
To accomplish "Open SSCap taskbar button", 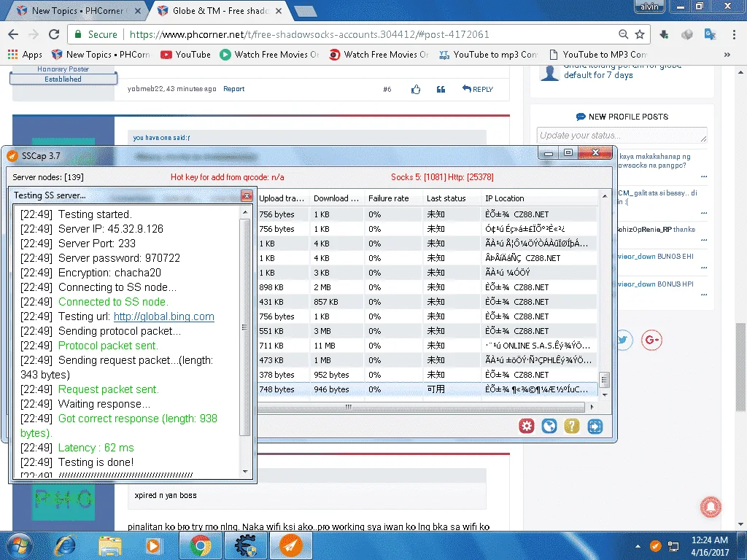I will point(291,545).
